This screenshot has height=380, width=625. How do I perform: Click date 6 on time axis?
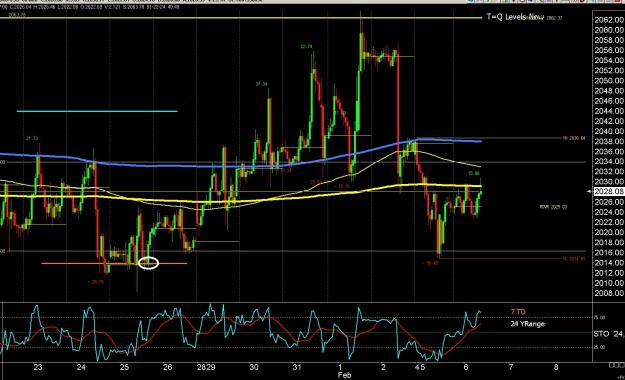tap(466, 367)
